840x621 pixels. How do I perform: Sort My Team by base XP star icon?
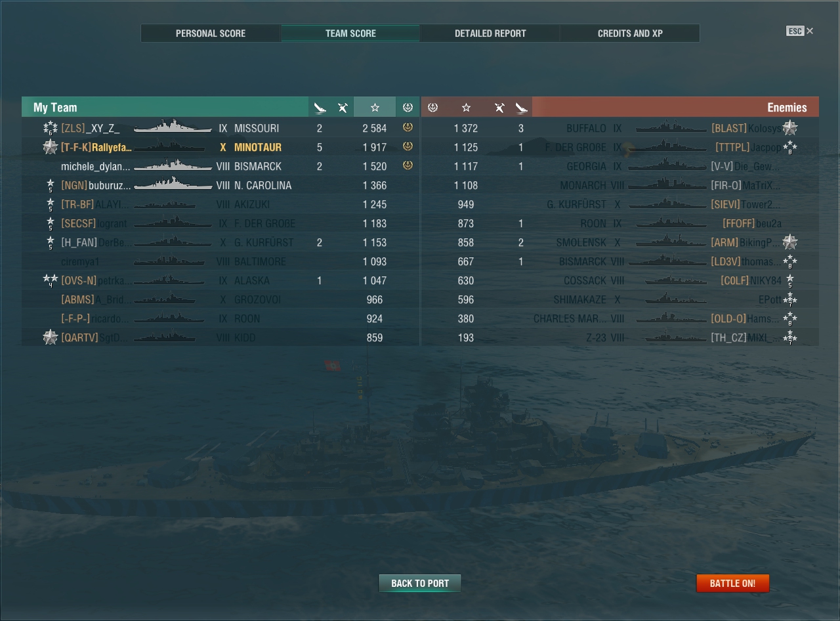[375, 107]
